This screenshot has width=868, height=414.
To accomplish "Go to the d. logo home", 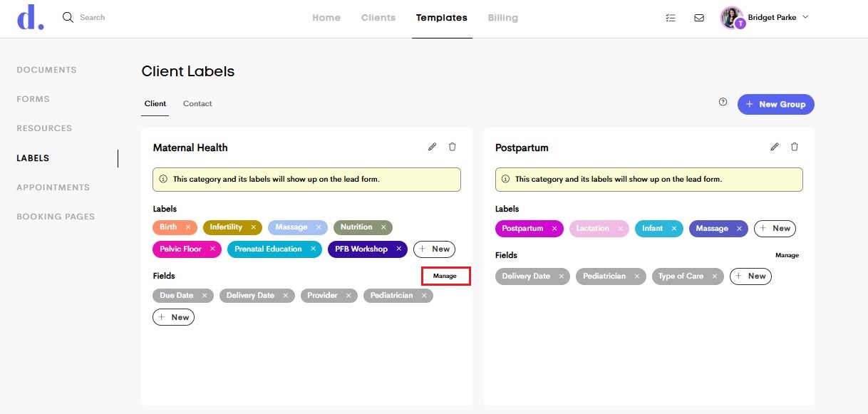I will tap(30, 18).
